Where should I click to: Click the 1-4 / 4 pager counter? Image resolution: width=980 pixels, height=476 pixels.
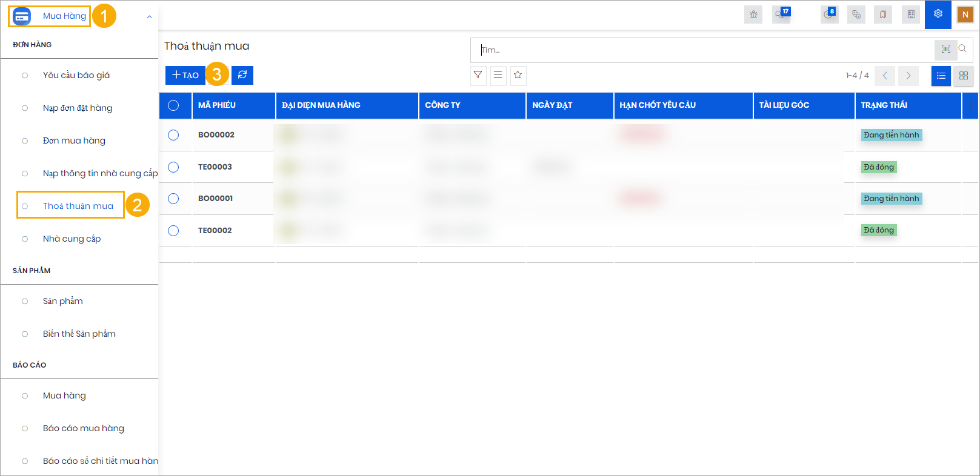[x=857, y=76]
